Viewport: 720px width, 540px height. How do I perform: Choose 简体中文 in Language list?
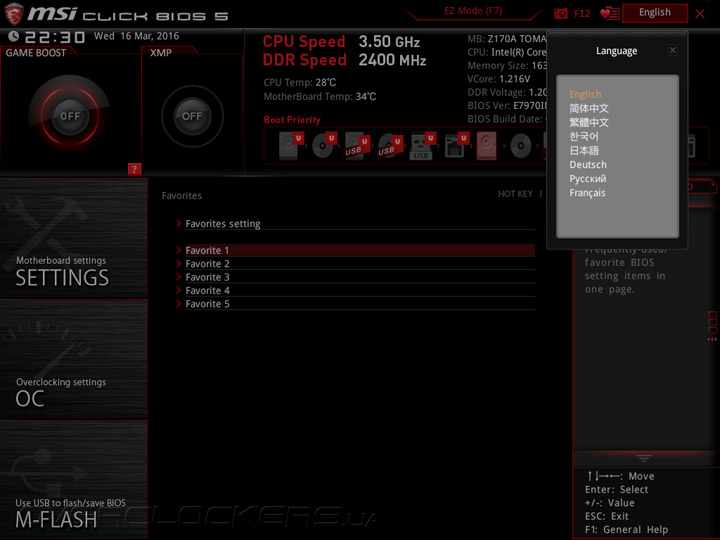(x=589, y=108)
